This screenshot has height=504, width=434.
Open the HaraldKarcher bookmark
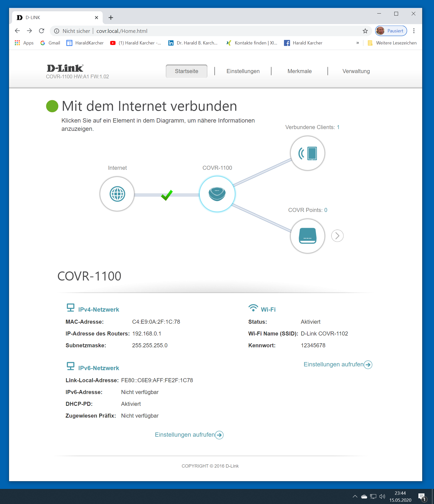tap(85, 43)
